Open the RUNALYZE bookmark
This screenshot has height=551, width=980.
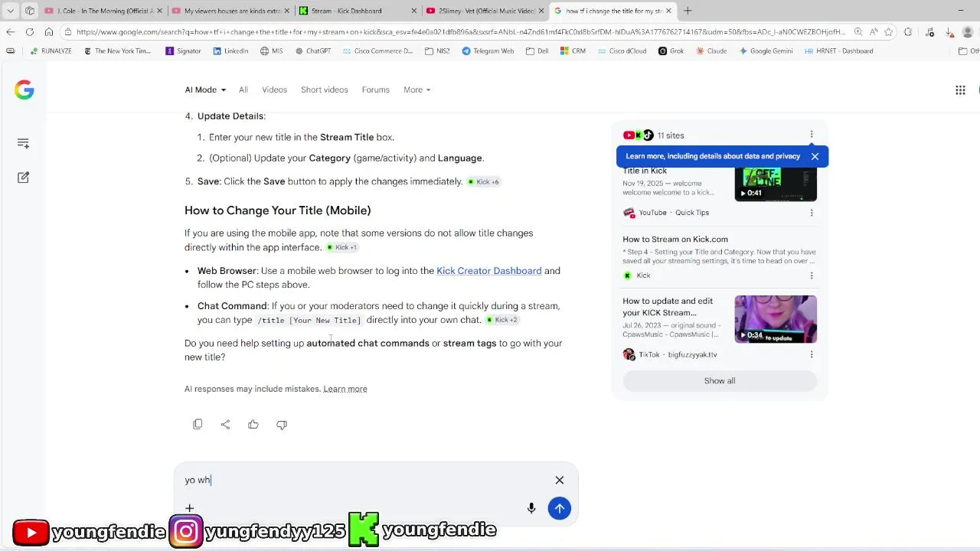(51, 51)
